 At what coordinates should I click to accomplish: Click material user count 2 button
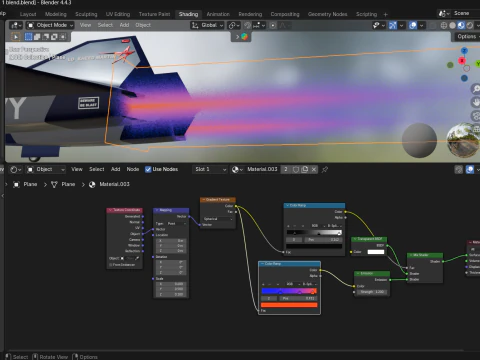click(286, 170)
